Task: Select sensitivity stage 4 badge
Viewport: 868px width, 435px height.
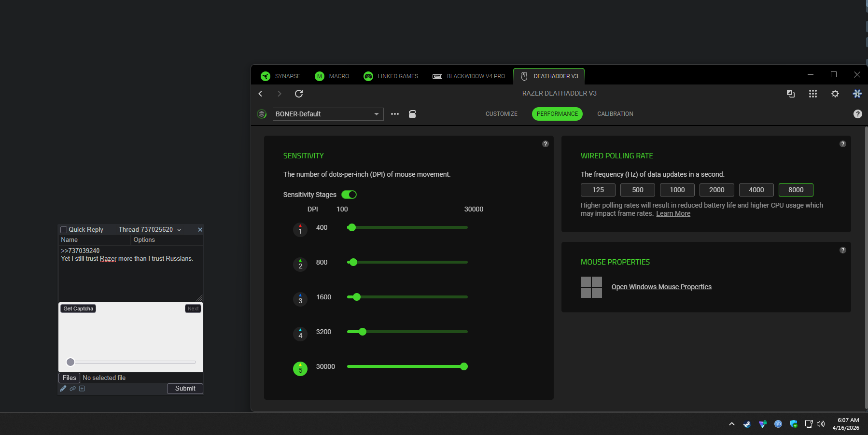Action: coord(300,334)
